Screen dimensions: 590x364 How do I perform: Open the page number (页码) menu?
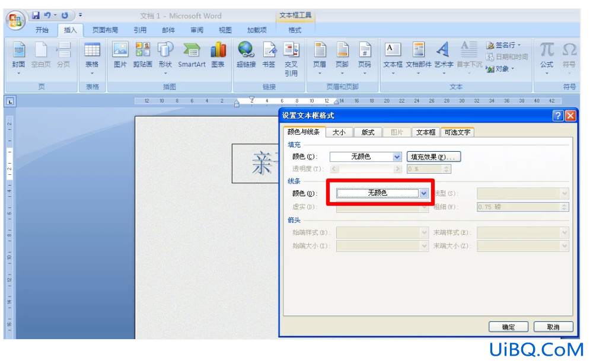[x=364, y=58]
